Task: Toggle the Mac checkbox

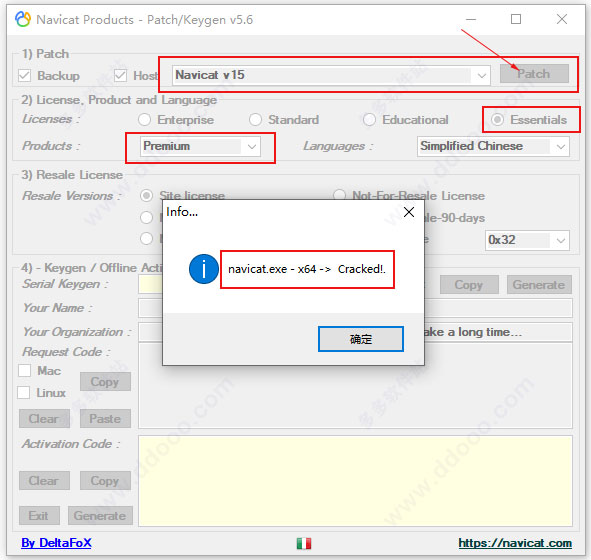Action: click(x=24, y=370)
